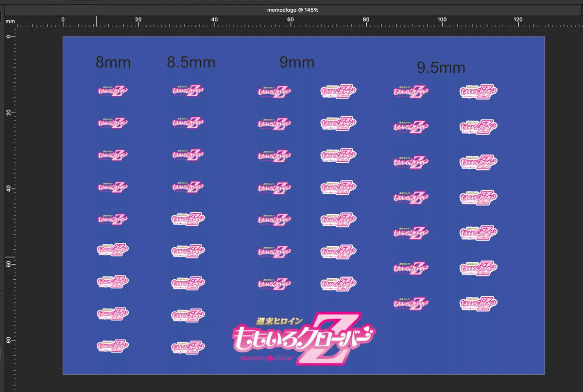Select the 9mm text label
The height and width of the screenshot is (392, 583).
[297, 62]
